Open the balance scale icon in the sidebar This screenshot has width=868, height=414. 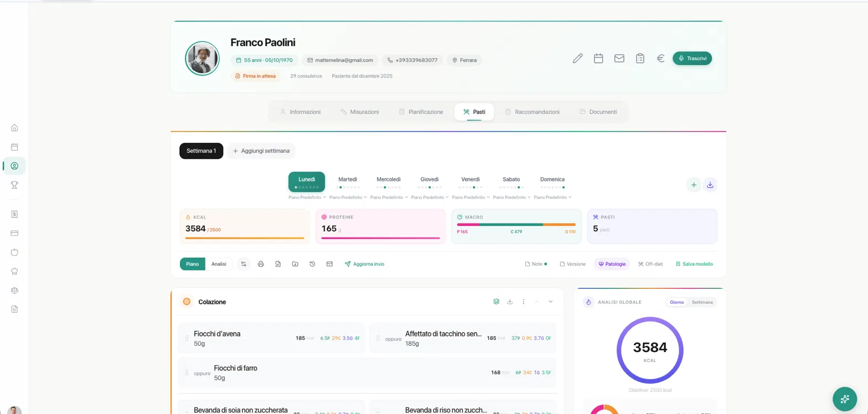click(x=14, y=290)
